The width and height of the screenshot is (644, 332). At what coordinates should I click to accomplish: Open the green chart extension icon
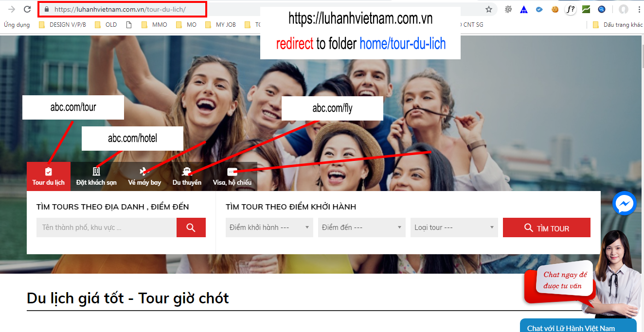tap(586, 9)
